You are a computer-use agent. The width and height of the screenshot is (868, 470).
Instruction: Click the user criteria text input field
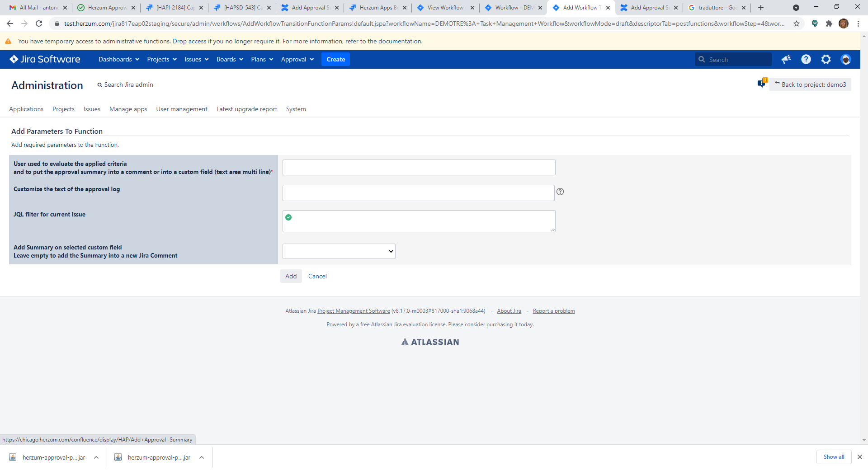click(x=419, y=167)
